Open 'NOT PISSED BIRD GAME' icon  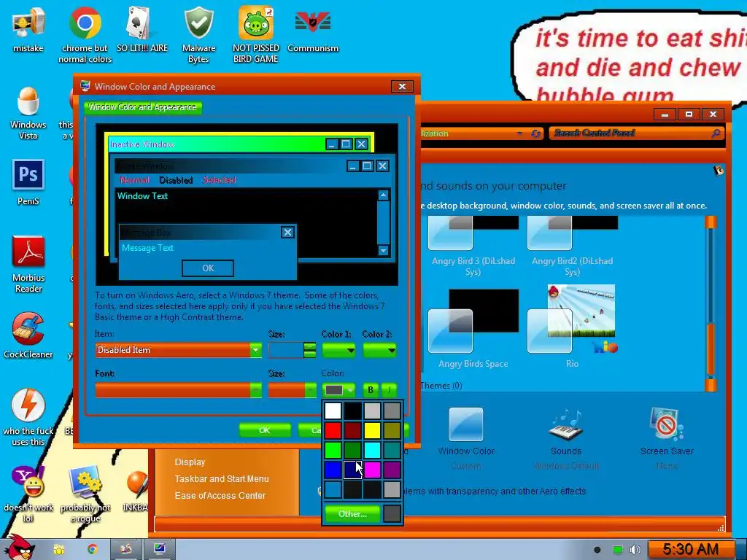pos(256,34)
